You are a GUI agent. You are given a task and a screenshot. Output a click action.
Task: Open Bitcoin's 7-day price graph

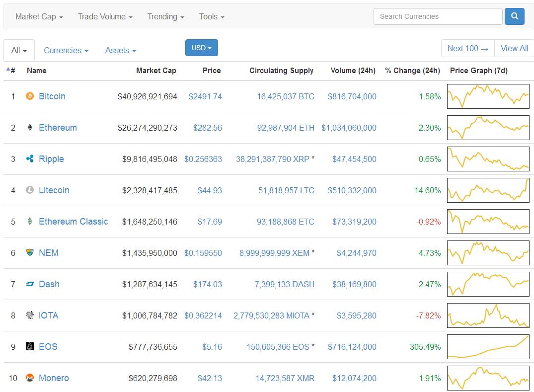point(488,96)
